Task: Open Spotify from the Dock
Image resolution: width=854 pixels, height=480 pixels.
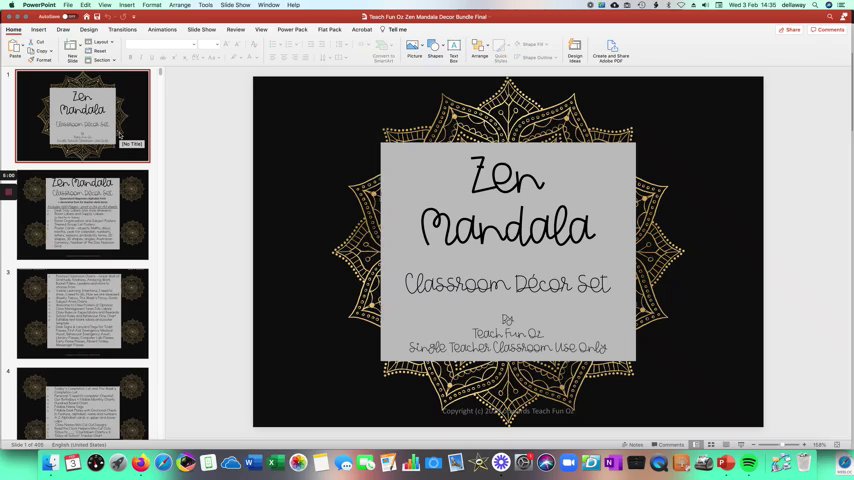Action: click(749, 463)
